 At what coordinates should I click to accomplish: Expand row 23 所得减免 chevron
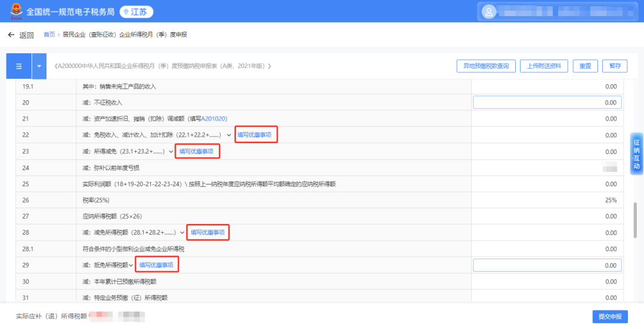click(171, 152)
